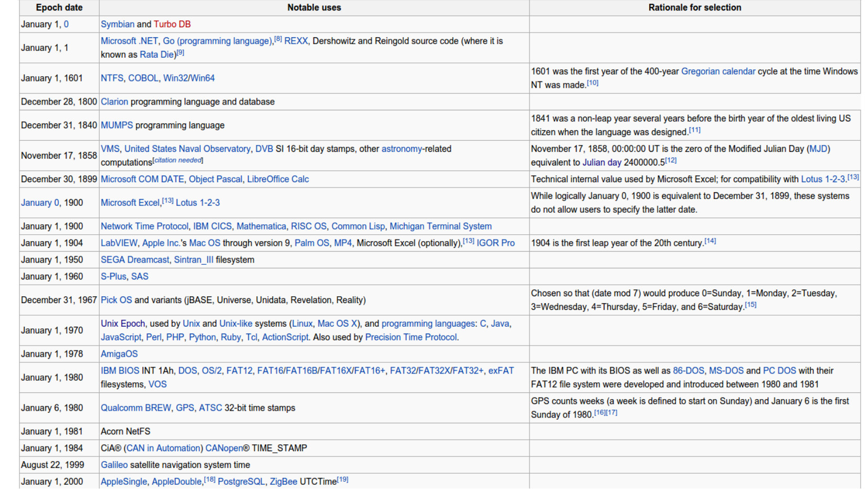
Task: Open the LabVIEW link
Action: coord(119,243)
